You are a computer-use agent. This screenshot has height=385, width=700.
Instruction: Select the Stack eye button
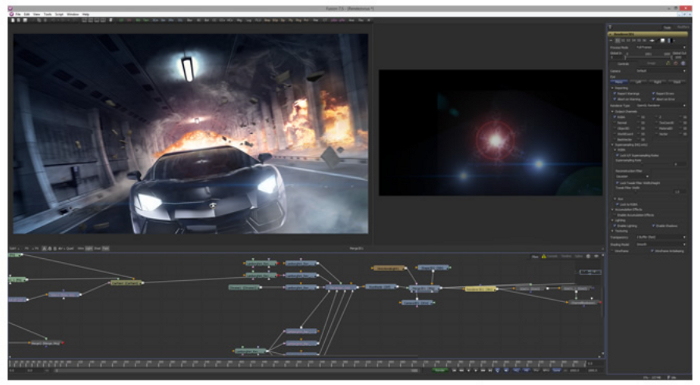click(x=677, y=82)
